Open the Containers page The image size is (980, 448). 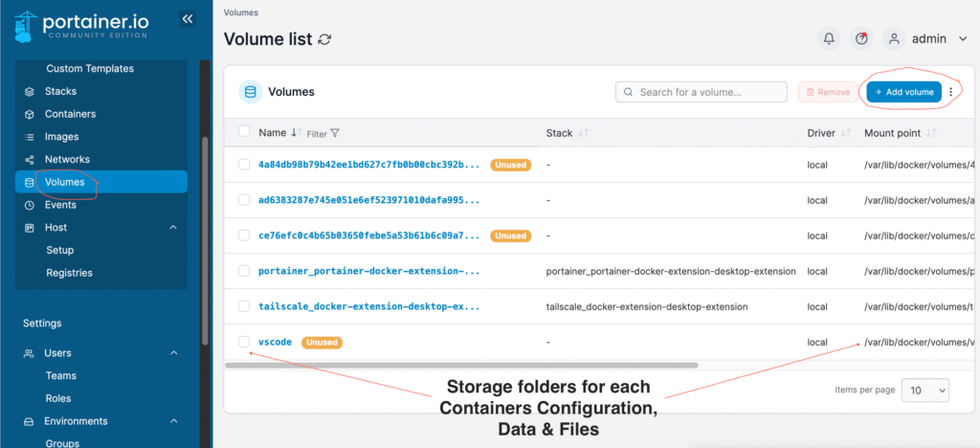click(70, 114)
